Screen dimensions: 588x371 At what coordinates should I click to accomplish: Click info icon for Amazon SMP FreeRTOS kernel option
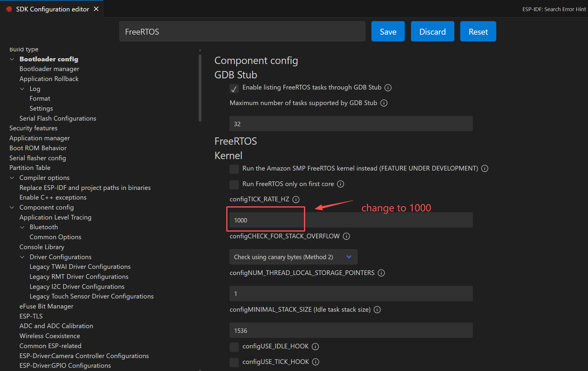tap(485, 168)
